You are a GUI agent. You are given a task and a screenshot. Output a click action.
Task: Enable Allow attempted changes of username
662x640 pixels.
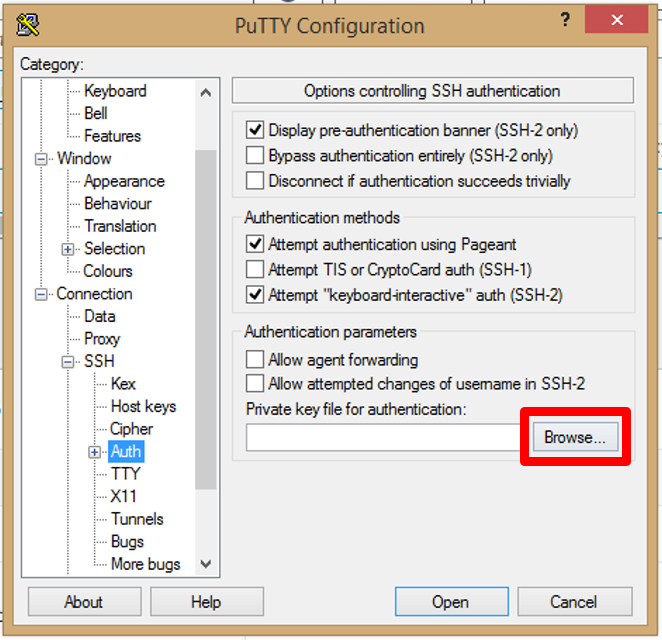[x=255, y=384]
